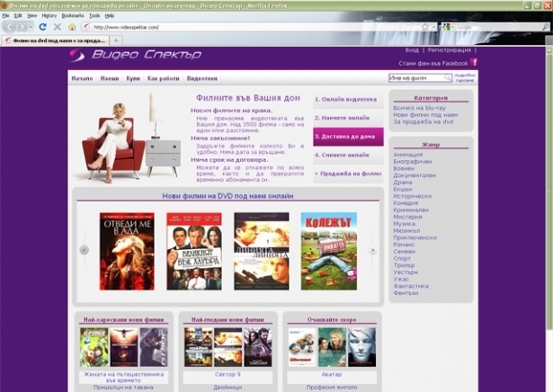Click the browser Back button
553x392 pixels.
point(11,27)
